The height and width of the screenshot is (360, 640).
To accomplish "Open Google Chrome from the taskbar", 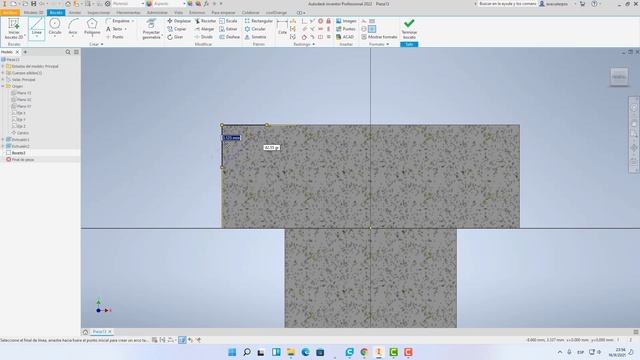I will [364, 352].
